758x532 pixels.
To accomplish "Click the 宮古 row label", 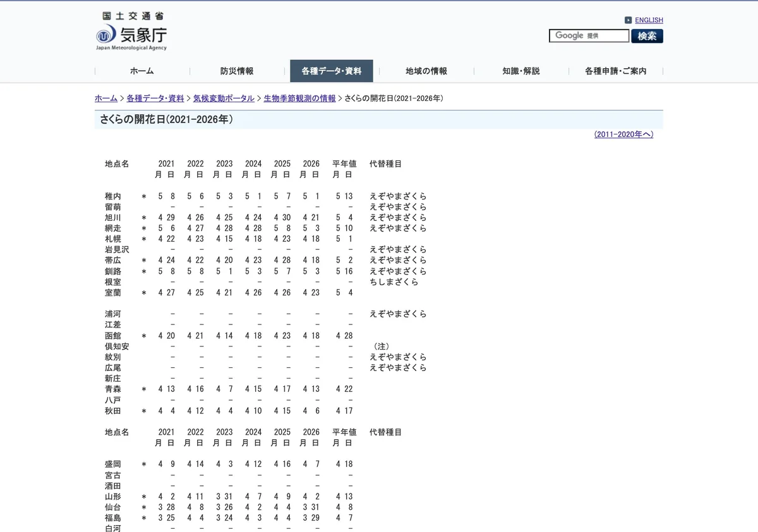I will 113,475.
